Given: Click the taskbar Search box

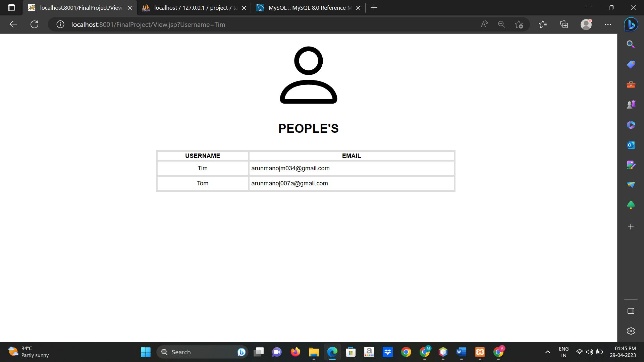Looking at the screenshot, I should [x=202, y=352].
